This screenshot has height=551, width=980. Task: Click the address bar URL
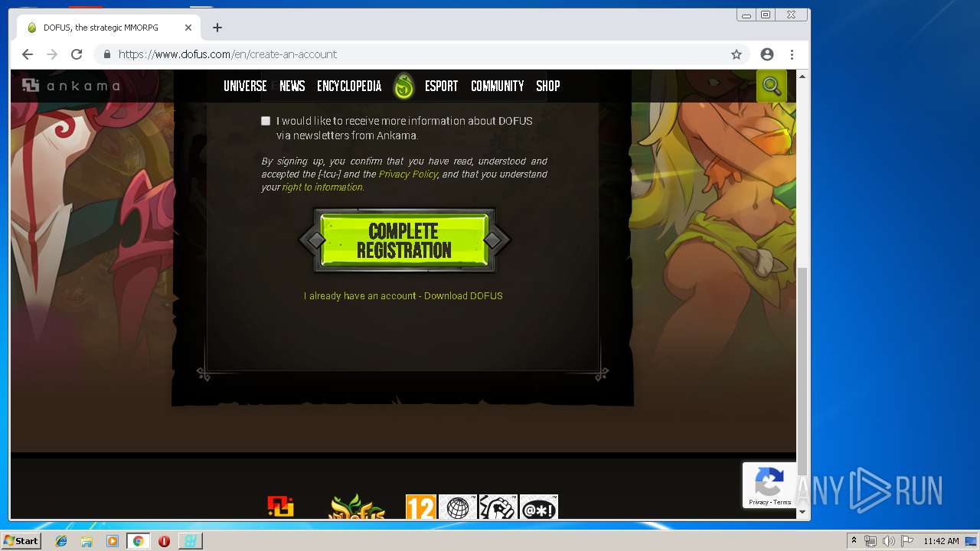227,54
